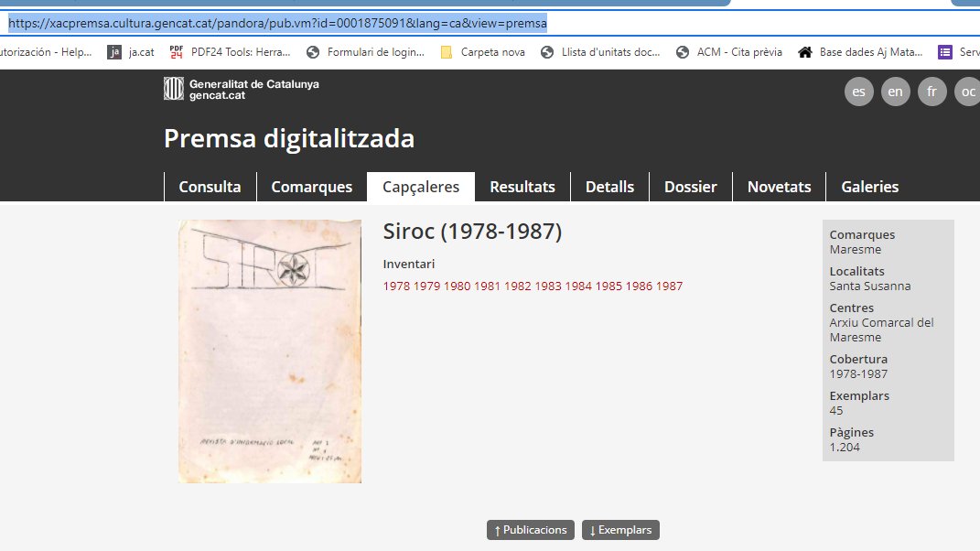The width and height of the screenshot is (980, 551).
Task: Switch language to Occitan (oc)
Action: pos(968,92)
